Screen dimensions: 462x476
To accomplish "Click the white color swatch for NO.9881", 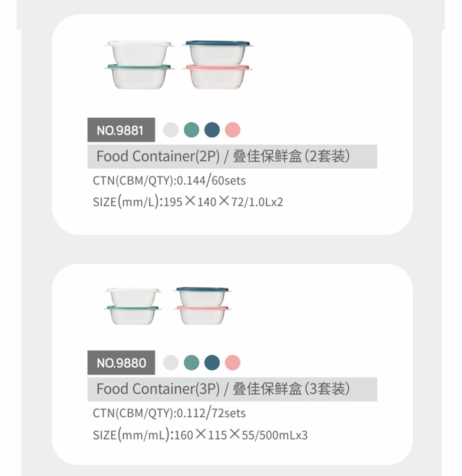I will 171,130.
